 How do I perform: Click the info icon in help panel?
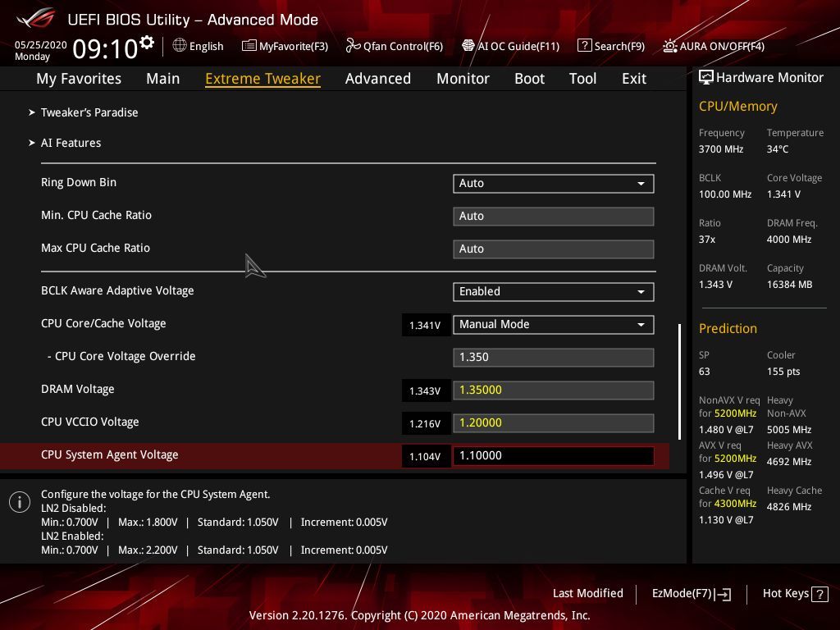[x=20, y=502]
